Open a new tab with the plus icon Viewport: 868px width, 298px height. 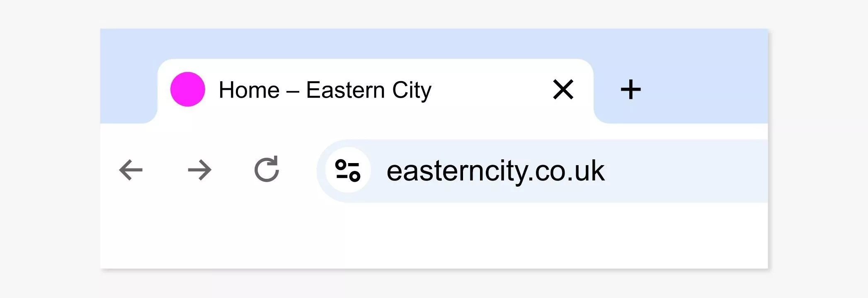coord(630,89)
